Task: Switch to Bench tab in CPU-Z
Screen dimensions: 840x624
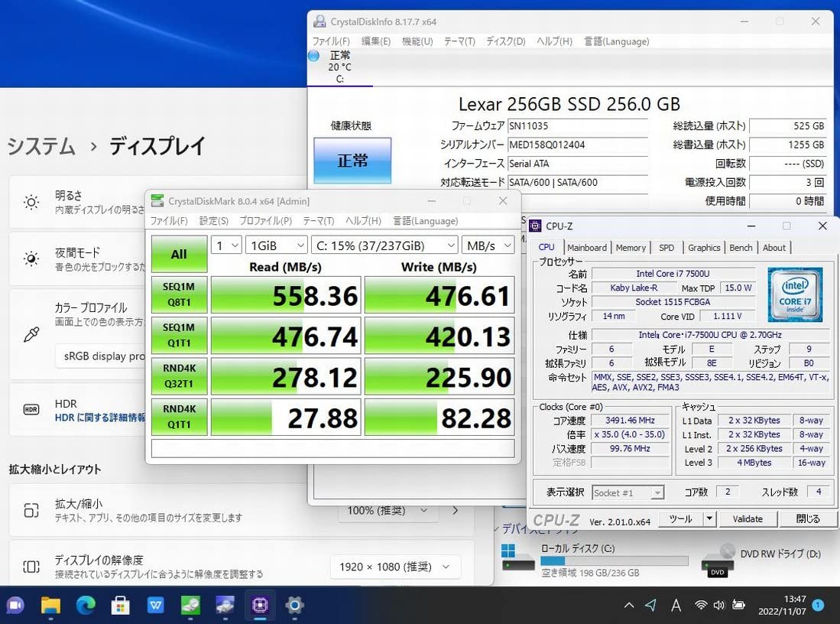Action: pyautogui.click(x=741, y=248)
